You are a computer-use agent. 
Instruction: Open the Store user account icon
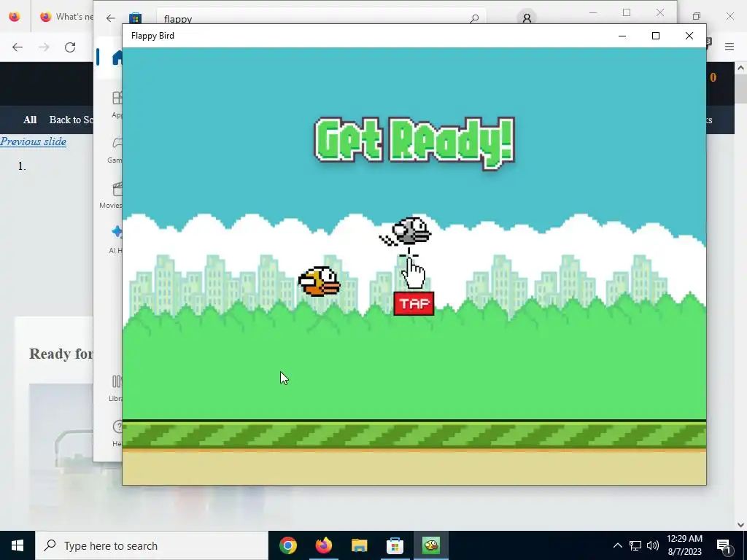point(527,18)
